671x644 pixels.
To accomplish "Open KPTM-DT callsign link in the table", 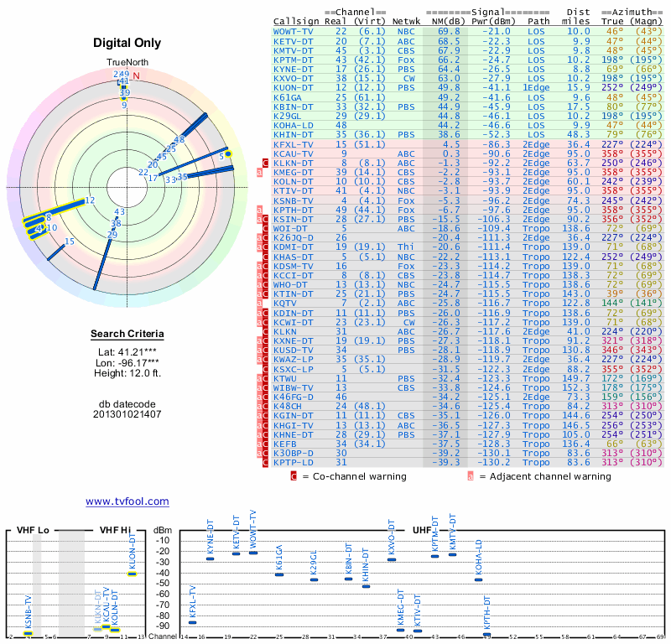I will 293,60.
